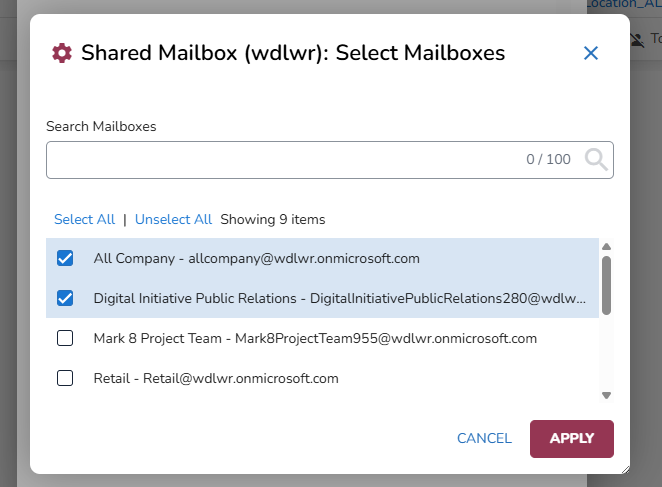Close the Select Mailboxes dialog with X

[x=591, y=53]
